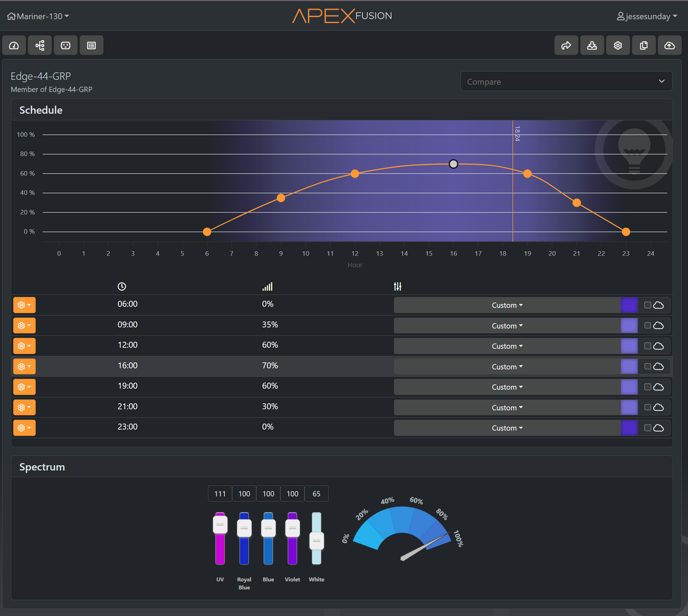Enable cloud checkbox for 06:00 row
Image resolution: width=688 pixels, height=616 pixels.
(x=647, y=305)
